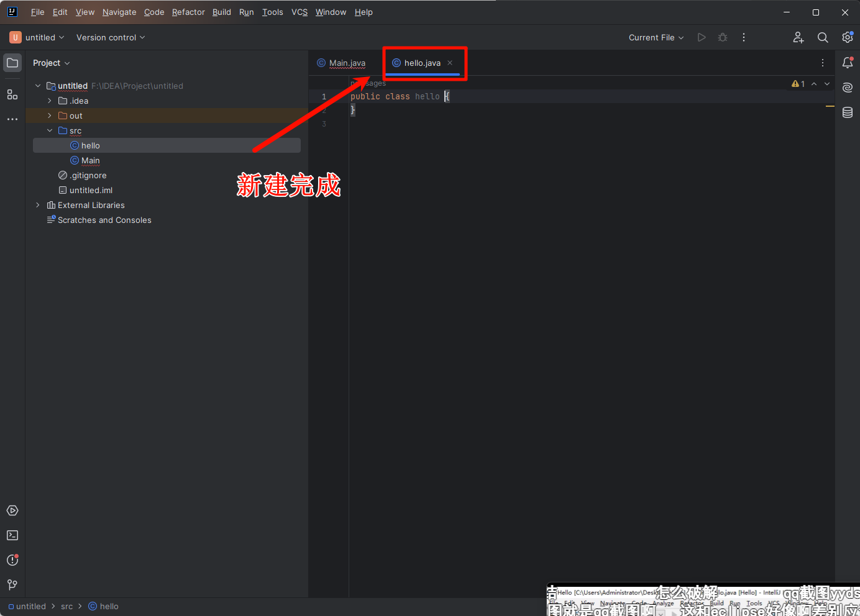Image resolution: width=860 pixels, height=616 pixels.
Task: Open the Refactor menu
Action: point(188,12)
